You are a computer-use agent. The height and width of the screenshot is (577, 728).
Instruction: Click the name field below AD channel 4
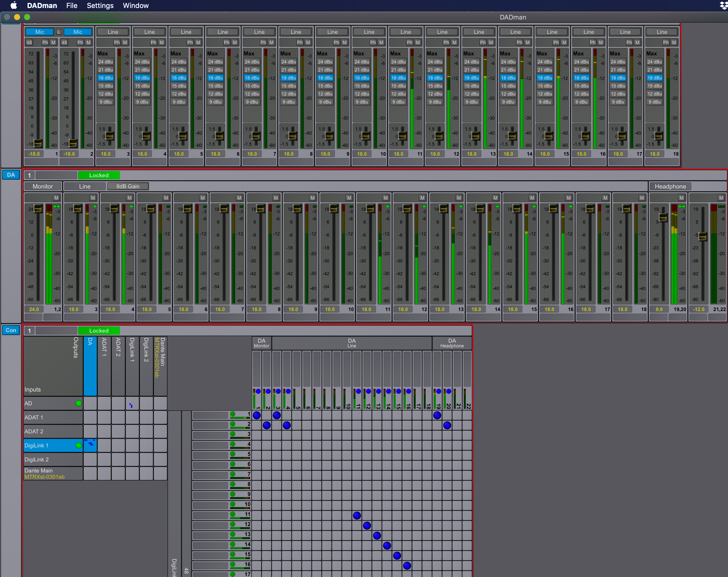150,161
